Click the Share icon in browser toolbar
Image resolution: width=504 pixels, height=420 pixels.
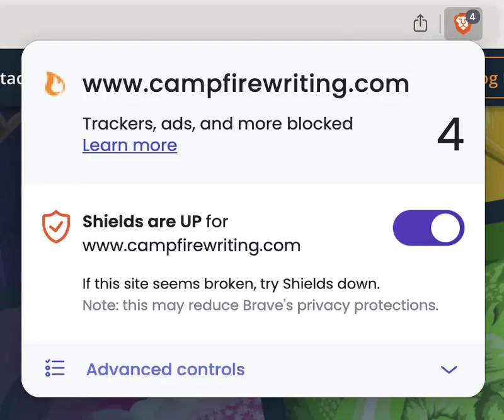tap(420, 24)
